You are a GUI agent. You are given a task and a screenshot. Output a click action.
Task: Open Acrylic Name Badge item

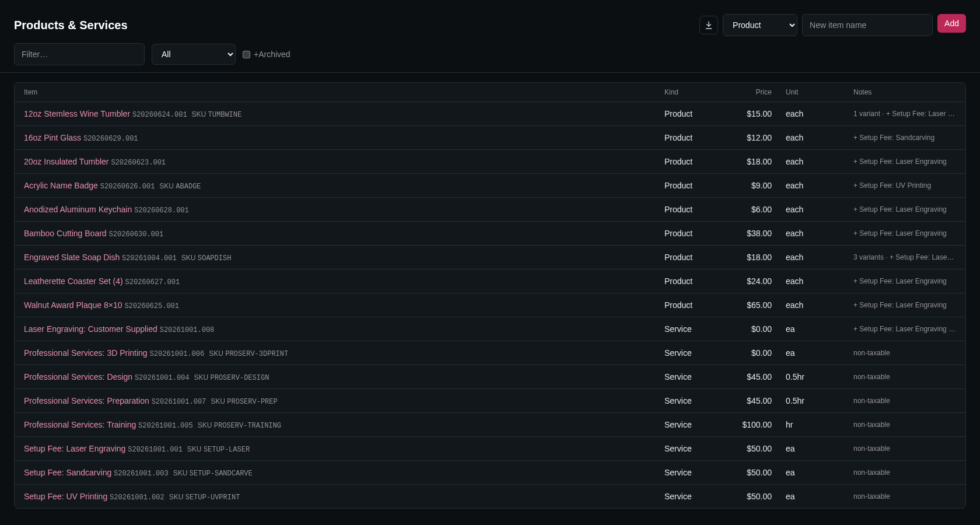[61, 185]
